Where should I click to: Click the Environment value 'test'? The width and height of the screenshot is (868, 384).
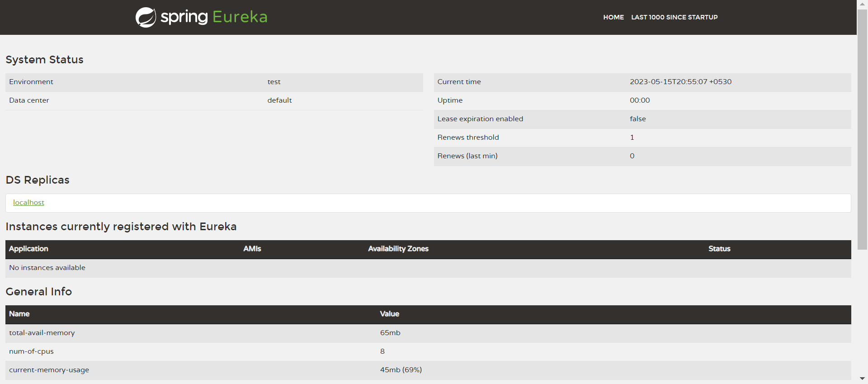[x=274, y=82]
